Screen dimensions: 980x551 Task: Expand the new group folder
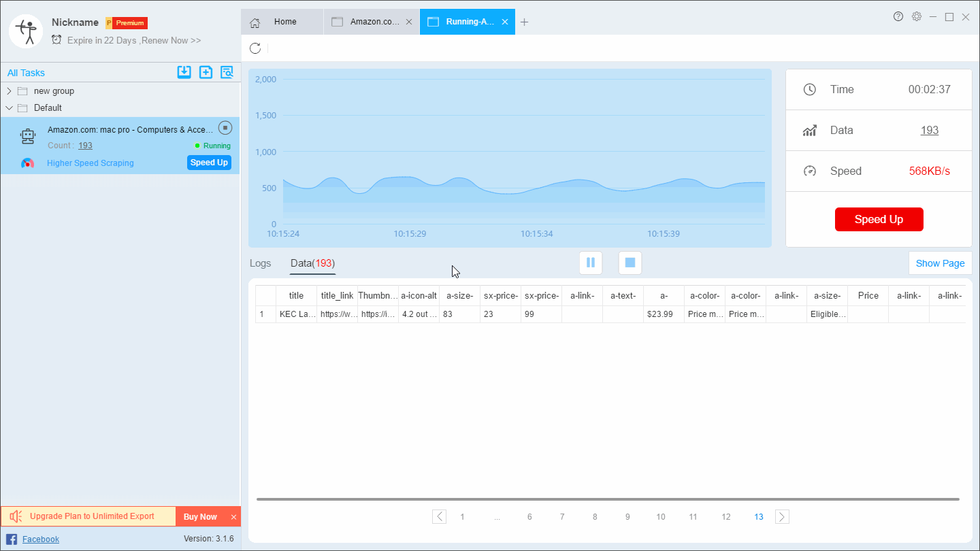coord(9,91)
